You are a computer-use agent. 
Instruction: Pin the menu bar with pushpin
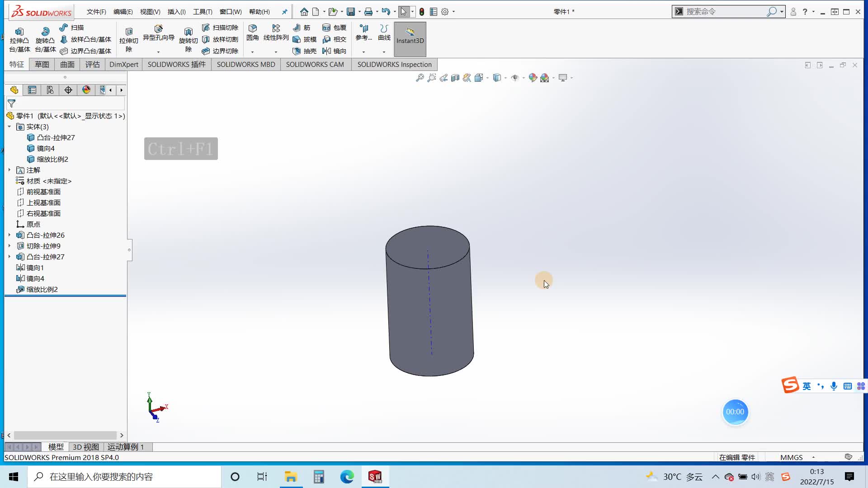(284, 12)
